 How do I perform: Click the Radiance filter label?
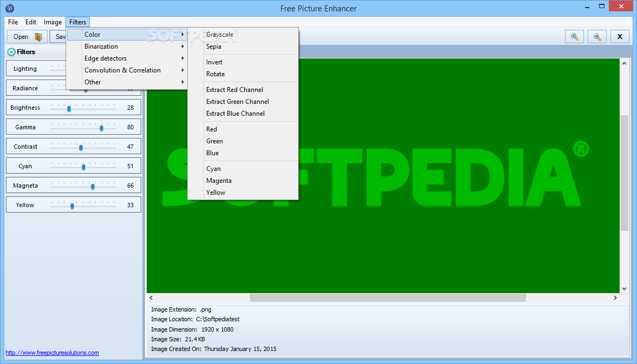[25, 88]
